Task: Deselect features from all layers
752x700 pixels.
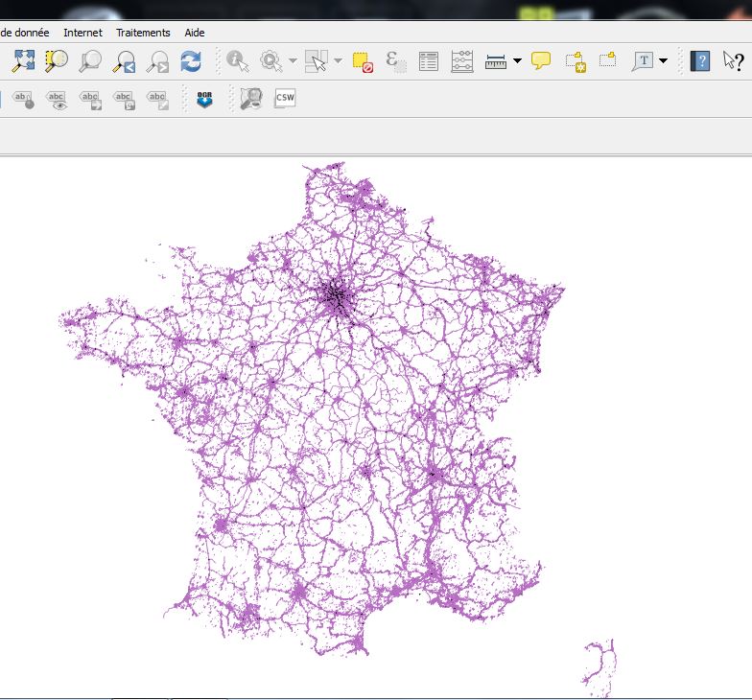Action: pyautogui.click(x=363, y=62)
